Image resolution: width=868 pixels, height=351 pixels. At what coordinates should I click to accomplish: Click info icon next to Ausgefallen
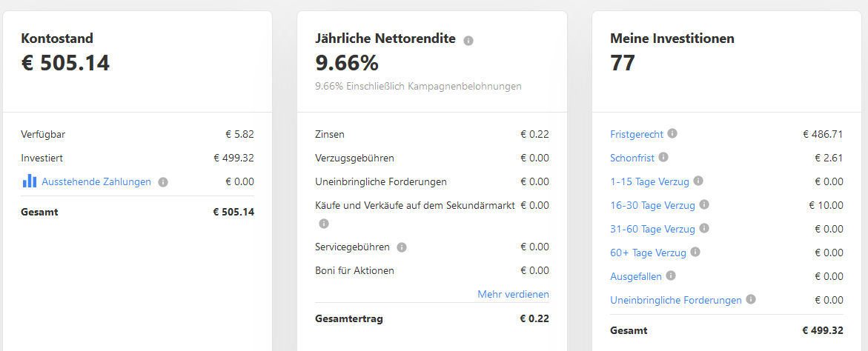pyautogui.click(x=671, y=275)
